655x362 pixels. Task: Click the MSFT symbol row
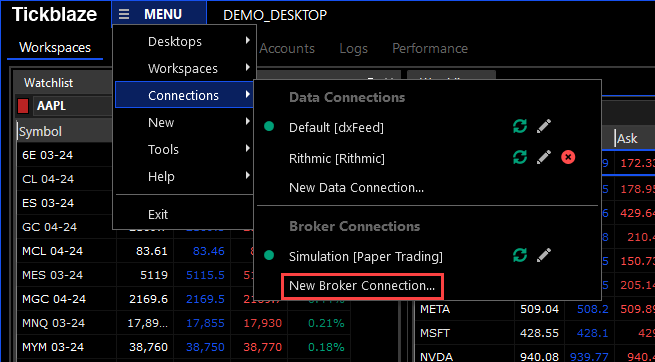coord(434,334)
